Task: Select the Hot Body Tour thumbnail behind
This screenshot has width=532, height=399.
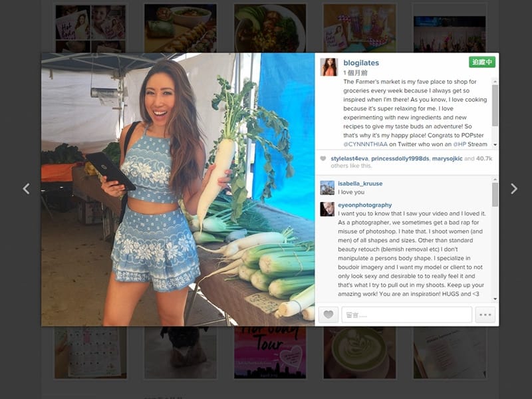Action: (x=270, y=352)
